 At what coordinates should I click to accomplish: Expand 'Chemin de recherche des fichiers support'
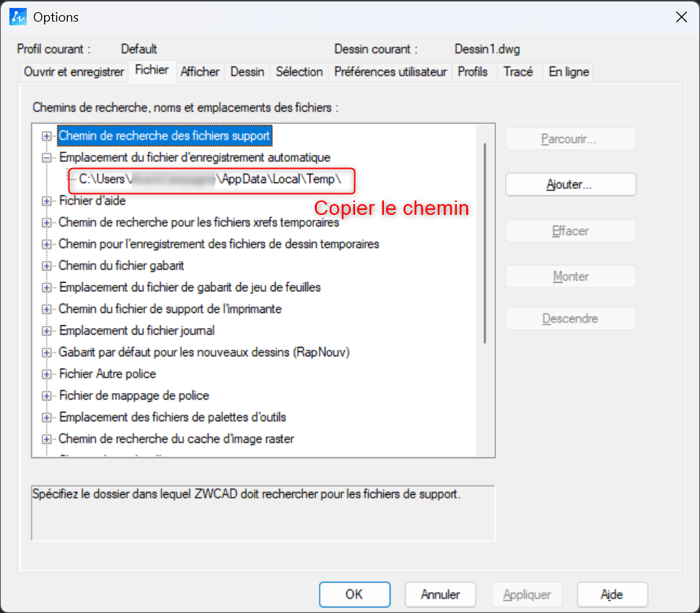pos(47,136)
